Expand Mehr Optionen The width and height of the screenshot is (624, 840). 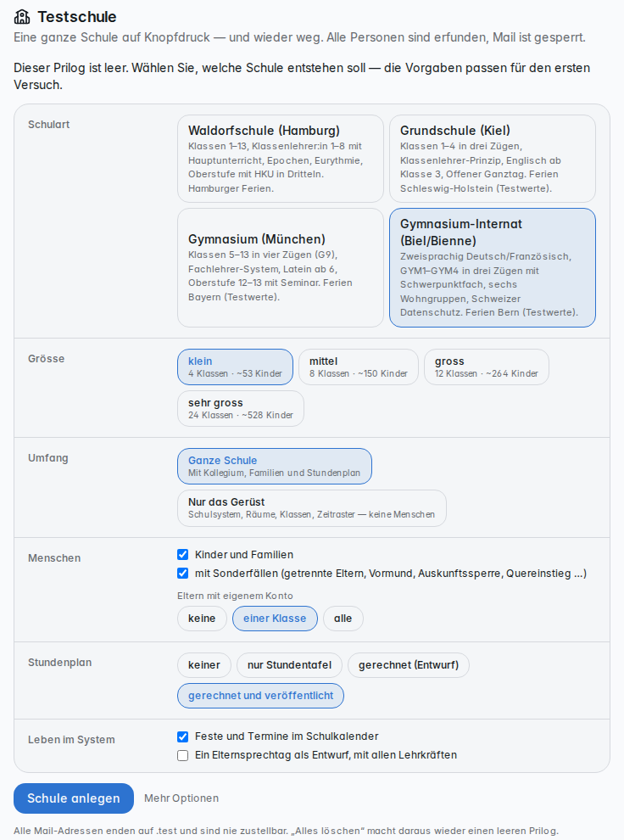pyautogui.click(x=181, y=798)
